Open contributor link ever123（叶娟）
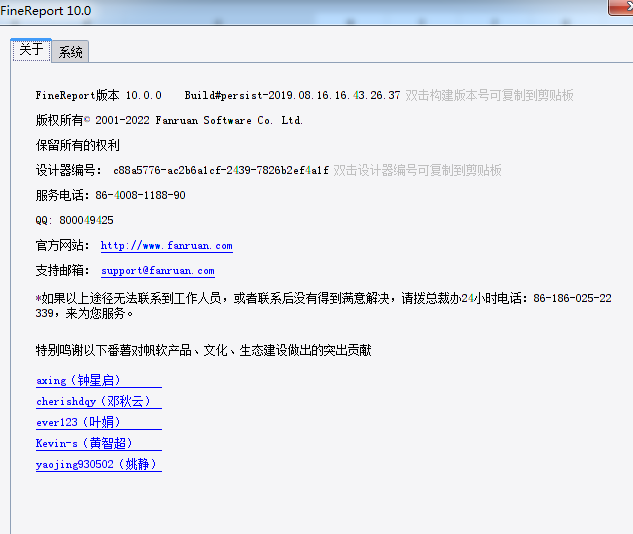Image resolution: width=633 pixels, height=534 pixels. tap(99, 422)
